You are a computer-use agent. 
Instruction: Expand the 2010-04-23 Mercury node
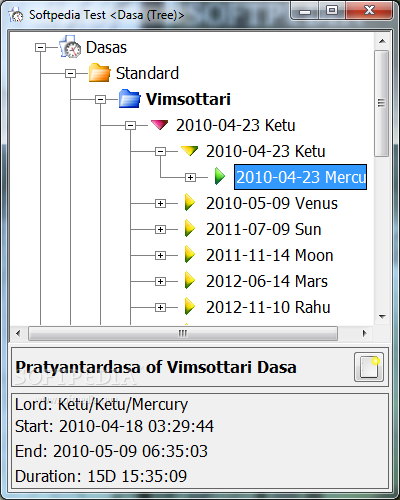pyautogui.click(x=190, y=177)
